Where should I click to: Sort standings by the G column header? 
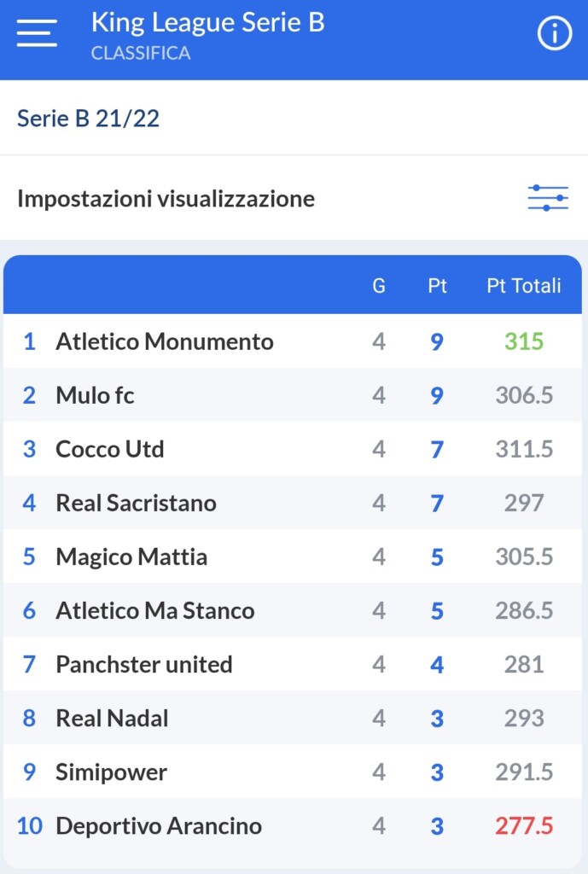378,286
